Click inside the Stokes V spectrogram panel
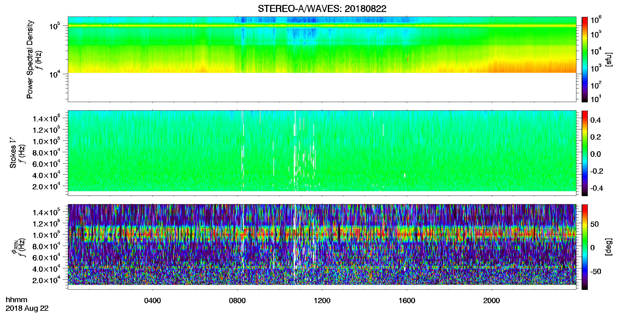 coord(322,153)
